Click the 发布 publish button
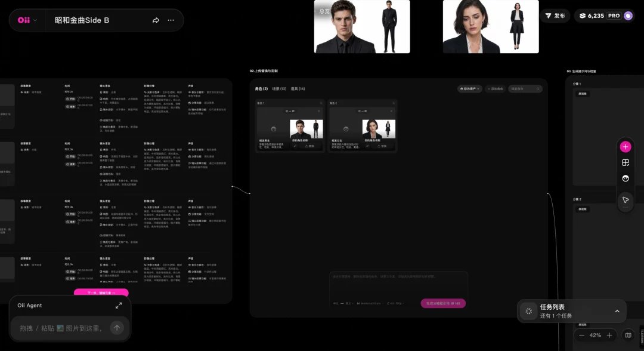Screen dimensions: 644x351 [x=555, y=16]
